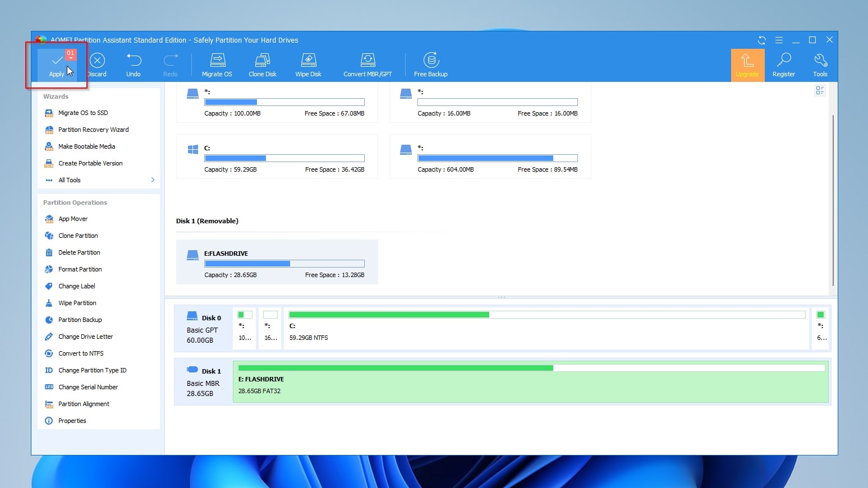Select C: 59.29GB NTFS block in disk map
The width and height of the screenshot is (868, 488).
point(547,328)
